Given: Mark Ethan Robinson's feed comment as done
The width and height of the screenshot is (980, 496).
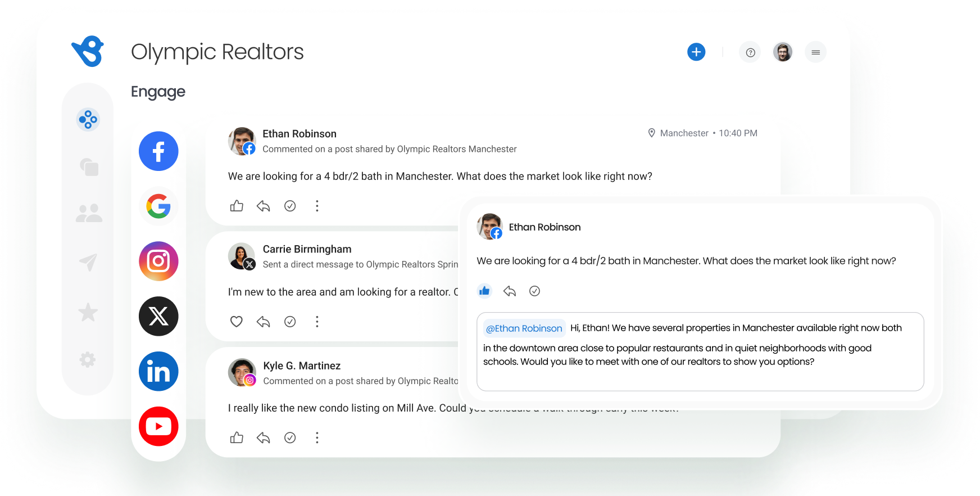Looking at the screenshot, I should (x=290, y=206).
